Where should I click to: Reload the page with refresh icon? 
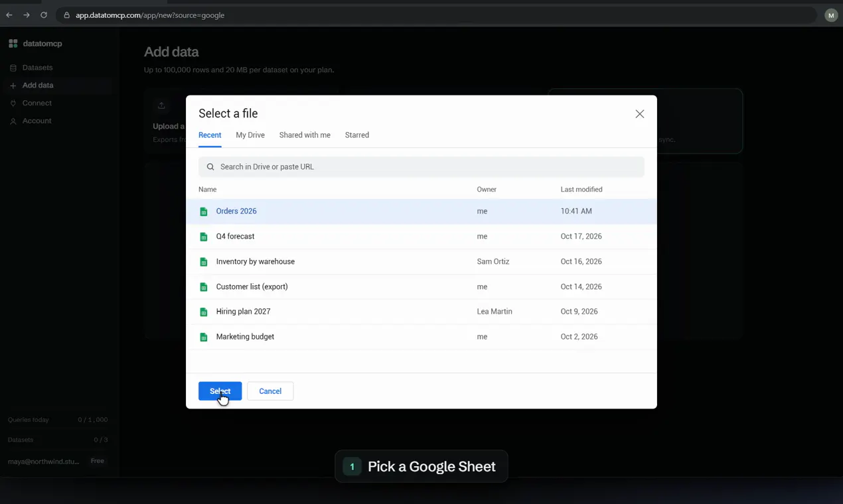[x=44, y=15]
